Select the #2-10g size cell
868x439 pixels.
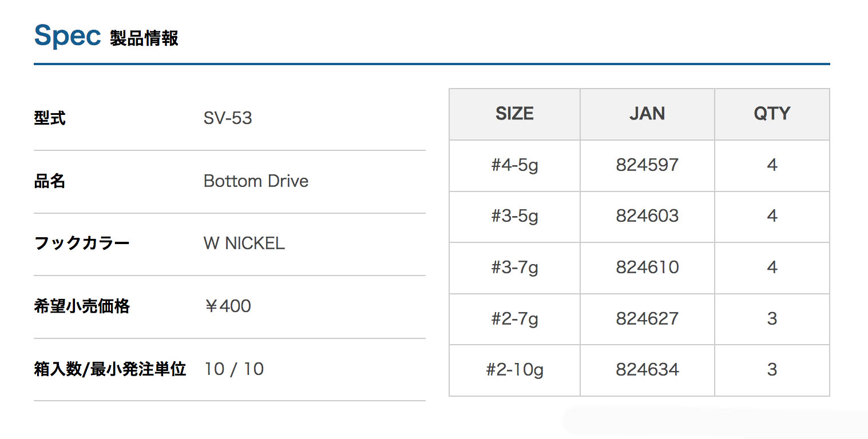coord(514,370)
